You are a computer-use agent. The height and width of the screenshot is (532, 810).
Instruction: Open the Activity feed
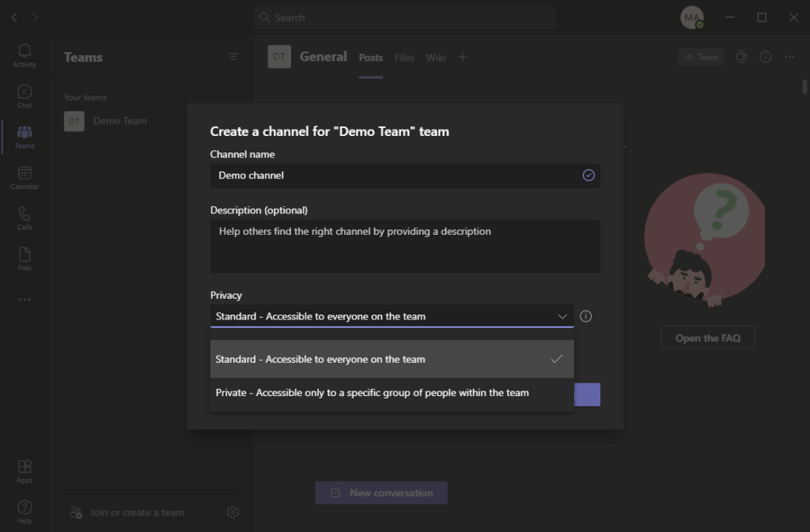[x=25, y=55]
